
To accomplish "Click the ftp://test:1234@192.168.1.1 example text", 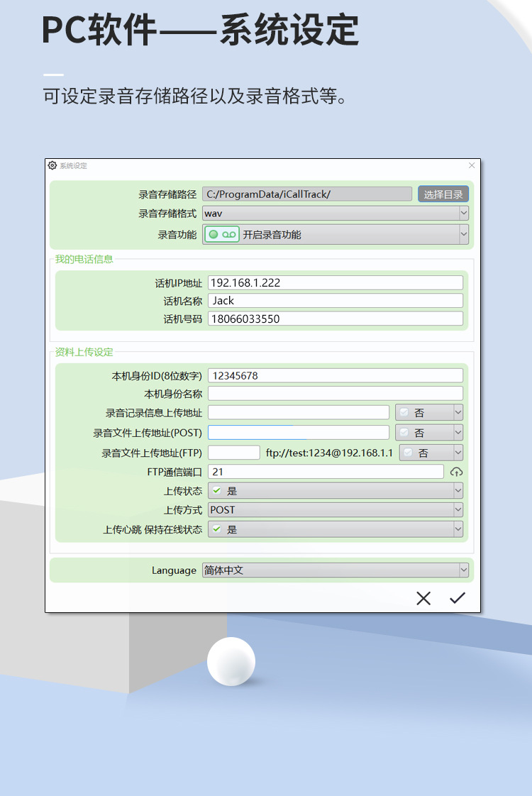I will click(x=329, y=453).
